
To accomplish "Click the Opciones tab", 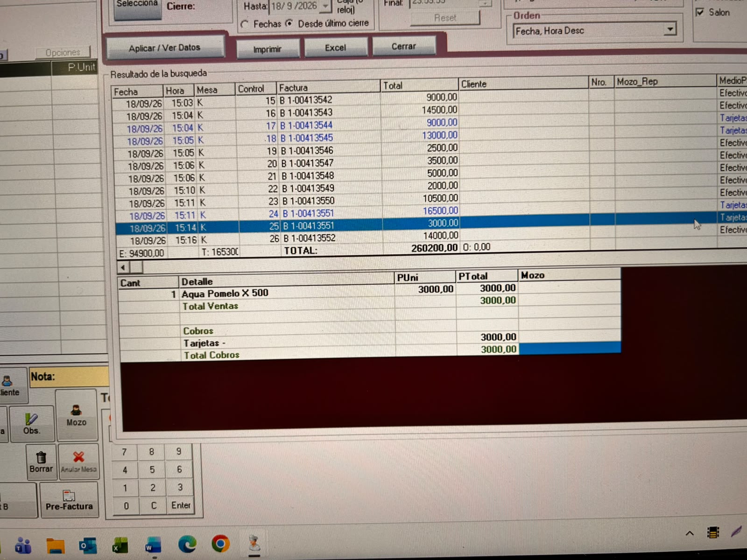I will (x=63, y=53).
